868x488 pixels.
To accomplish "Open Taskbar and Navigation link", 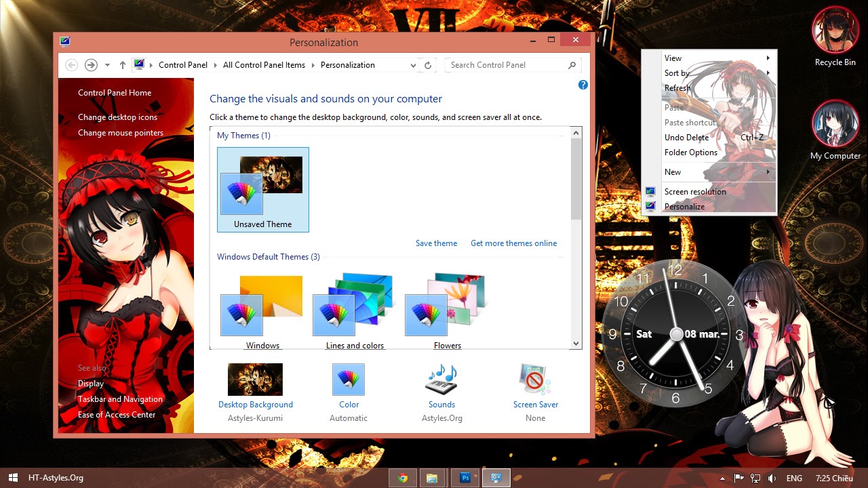I will [x=120, y=399].
